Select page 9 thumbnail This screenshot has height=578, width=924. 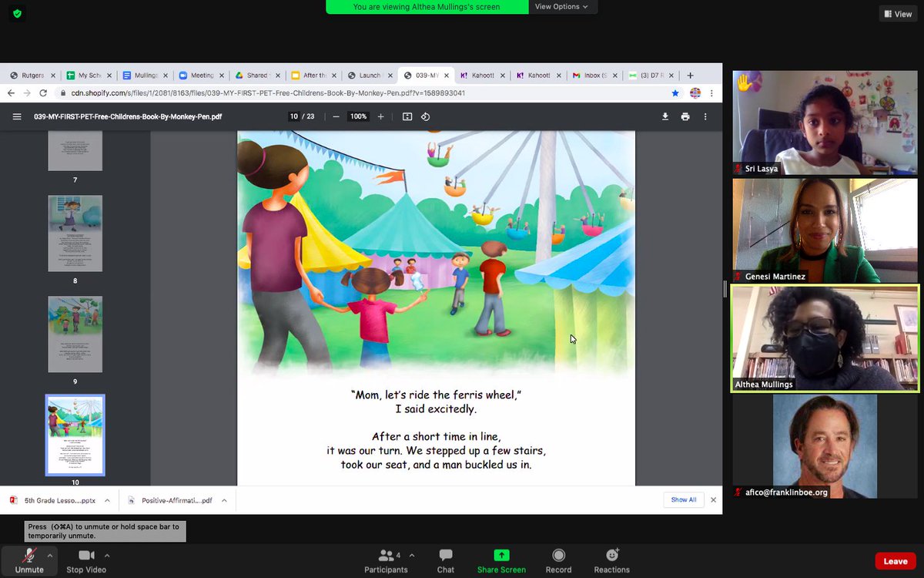point(75,334)
